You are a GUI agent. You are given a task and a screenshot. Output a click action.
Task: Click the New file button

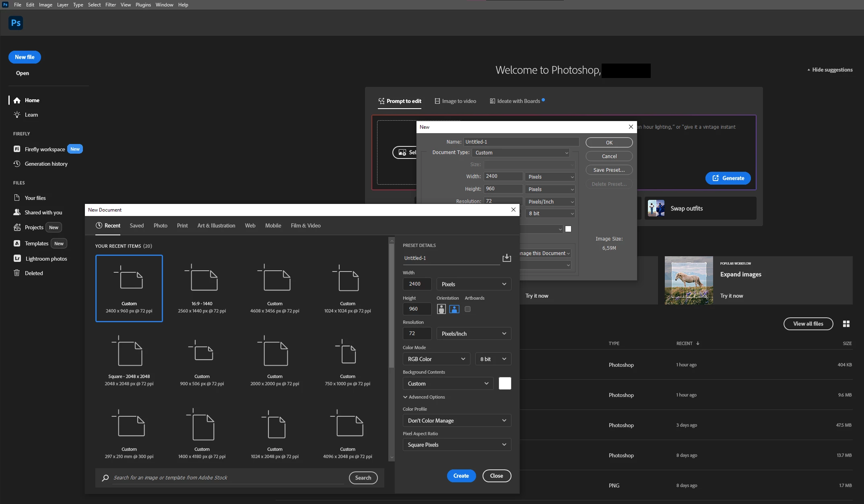click(25, 57)
